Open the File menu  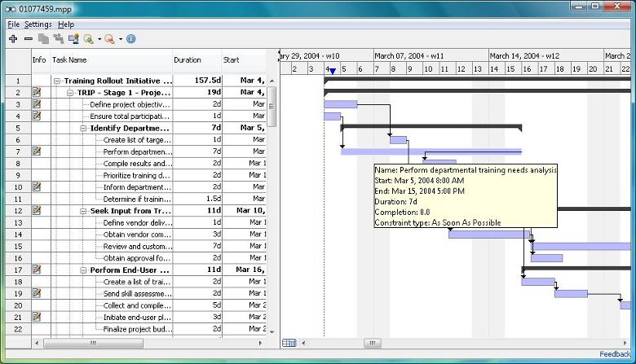13,24
